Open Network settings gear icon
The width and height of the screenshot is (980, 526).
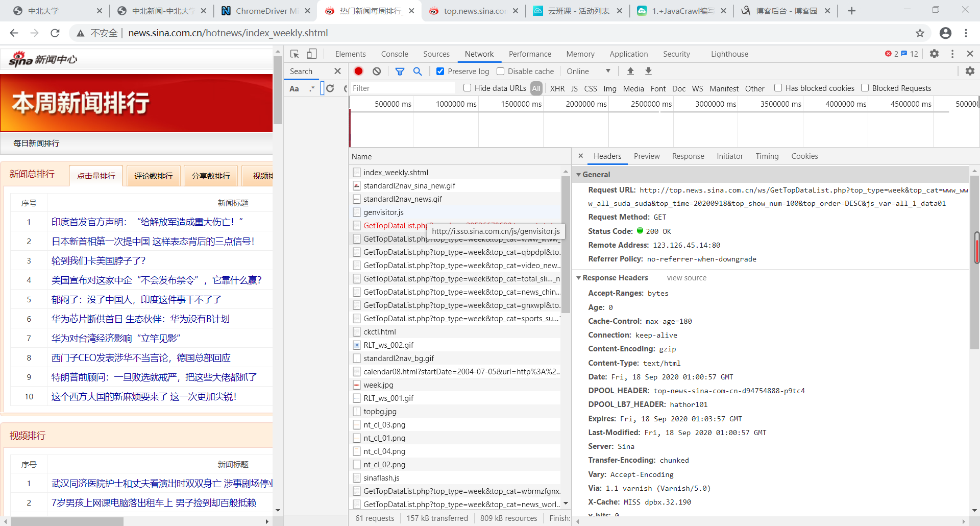click(x=970, y=71)
